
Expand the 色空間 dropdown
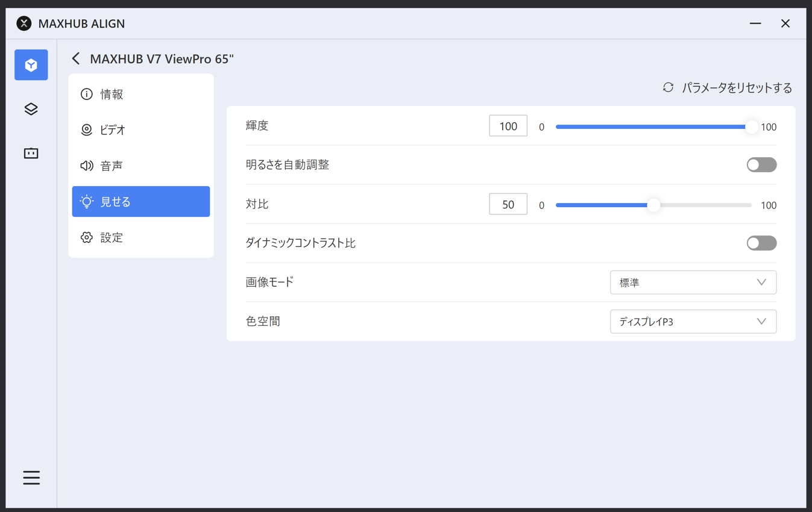coord(693,322)
